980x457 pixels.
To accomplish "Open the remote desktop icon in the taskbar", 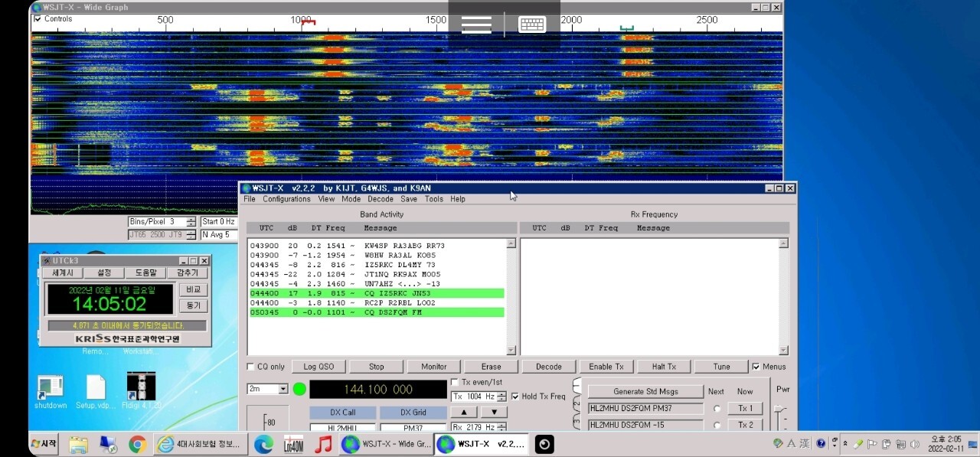I will point(108,444).
